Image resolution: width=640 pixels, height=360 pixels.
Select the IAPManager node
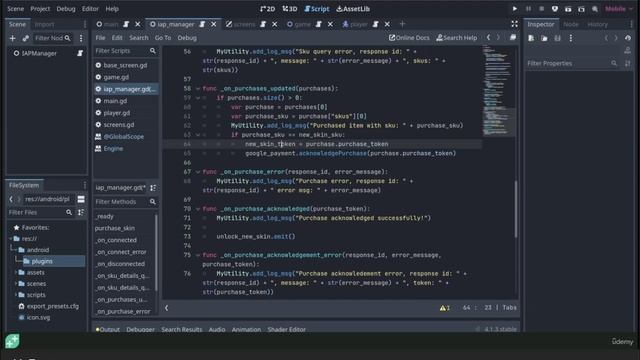pyautogui.click(x=39, y=53)
